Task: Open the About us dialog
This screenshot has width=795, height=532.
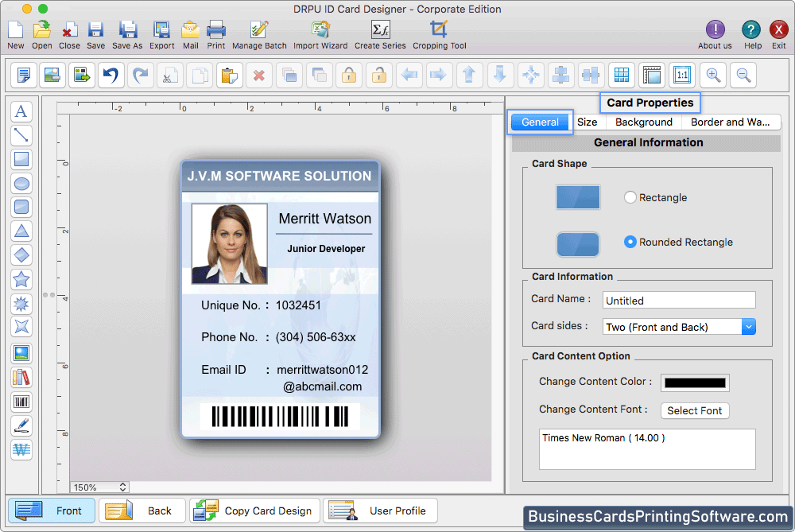Action: tap(715, 35)
